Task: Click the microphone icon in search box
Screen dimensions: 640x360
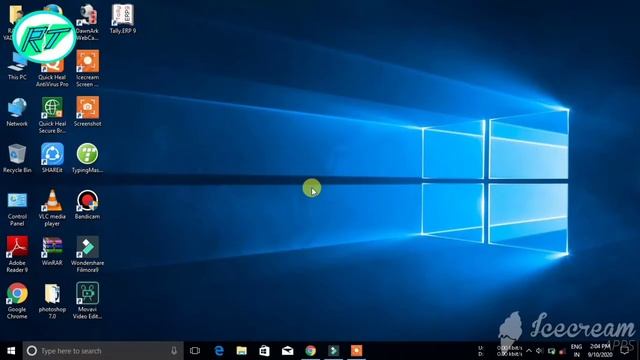Action: (174, 351)
